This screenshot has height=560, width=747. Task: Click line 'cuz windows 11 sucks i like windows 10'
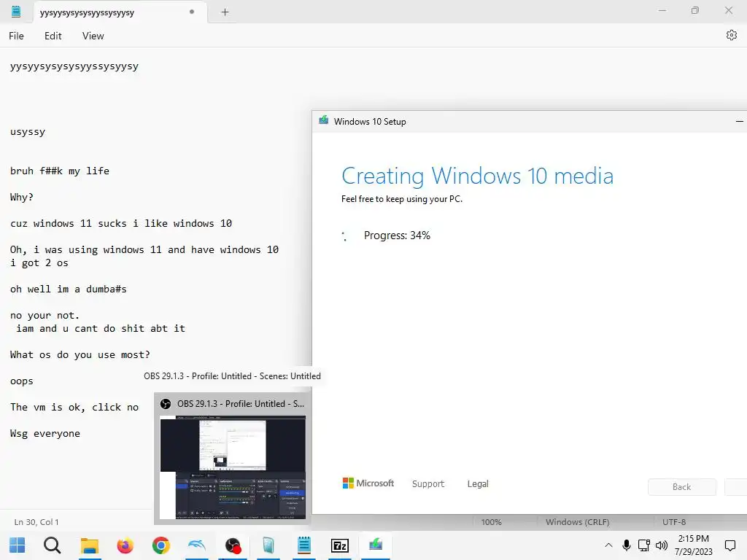tap(121, 223)
